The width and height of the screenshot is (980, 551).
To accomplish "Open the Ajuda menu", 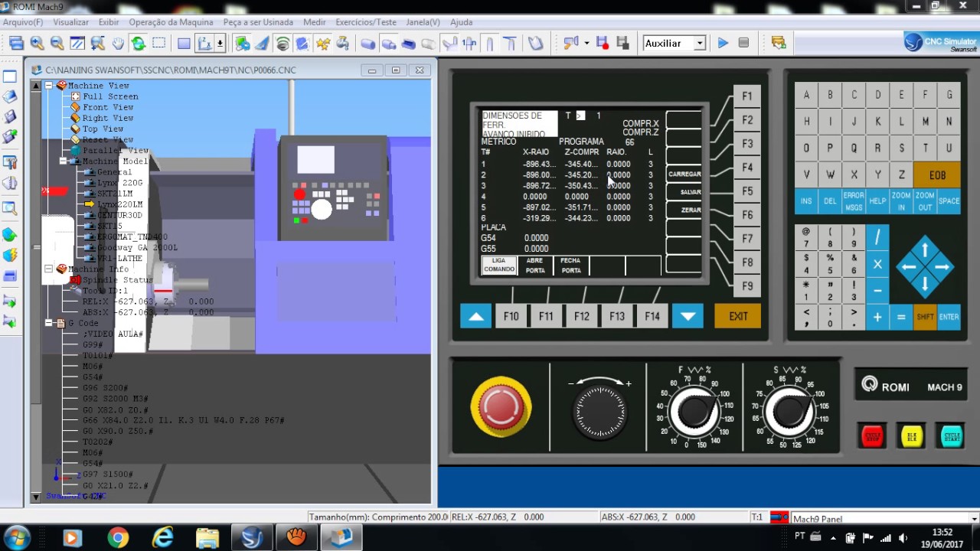I will pos(461,22).
